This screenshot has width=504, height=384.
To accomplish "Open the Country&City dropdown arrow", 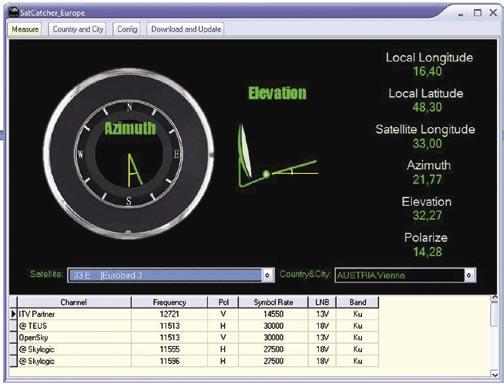I will pos(469,275).
